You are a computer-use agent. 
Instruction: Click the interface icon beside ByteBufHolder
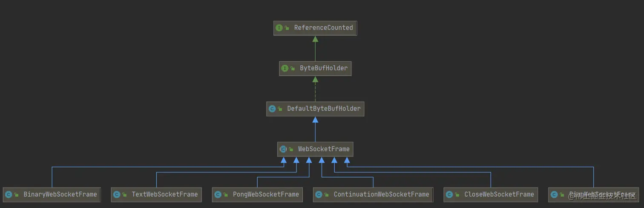(285, 68)
